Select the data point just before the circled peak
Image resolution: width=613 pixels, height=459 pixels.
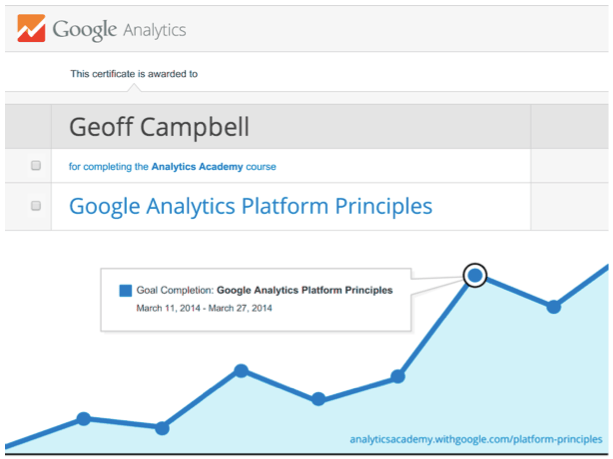[398, 376]
